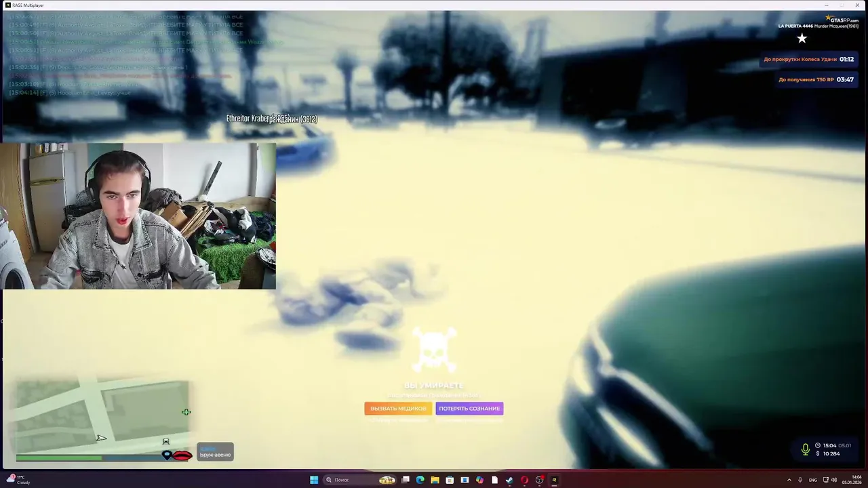Open OBS Studio from the taskbar
This screenshot has height=488, width=868.
click(539, 480)
